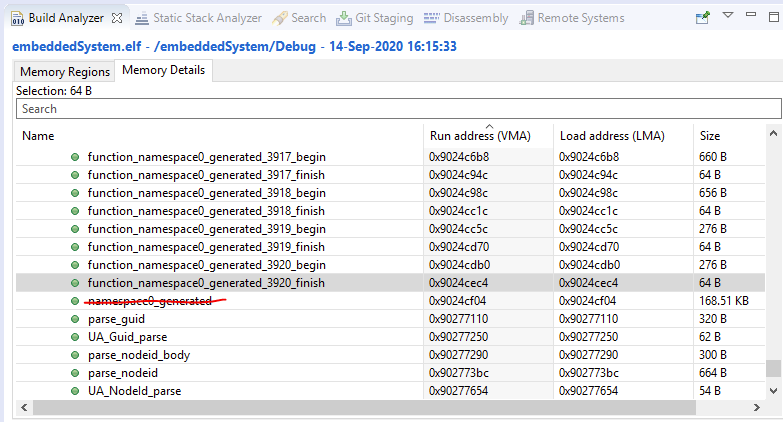Click the vertical scrollbar down arrow

pyautogui.click(x=774, y=391)
